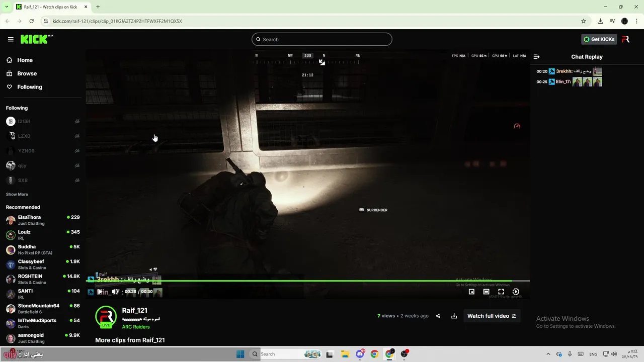Open File Explorer from taskbar
This screenshot has height=362, width=644.
click(x=345, y=354)
